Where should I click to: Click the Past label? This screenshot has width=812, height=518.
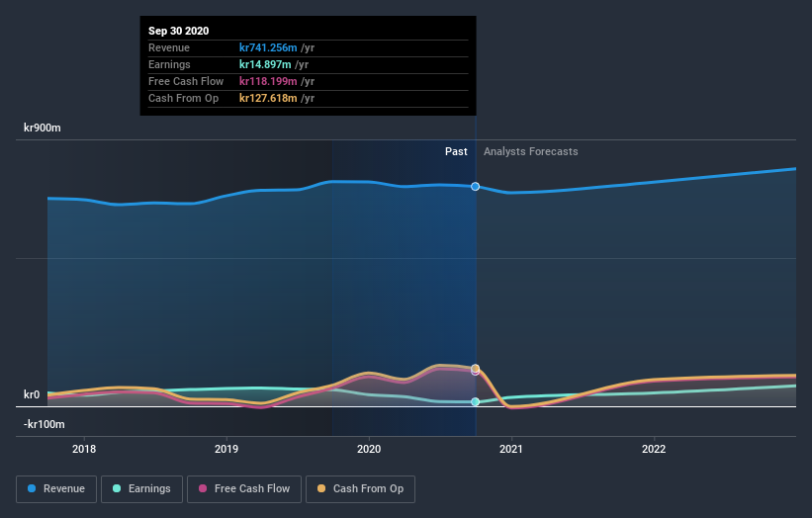(456, 151)
